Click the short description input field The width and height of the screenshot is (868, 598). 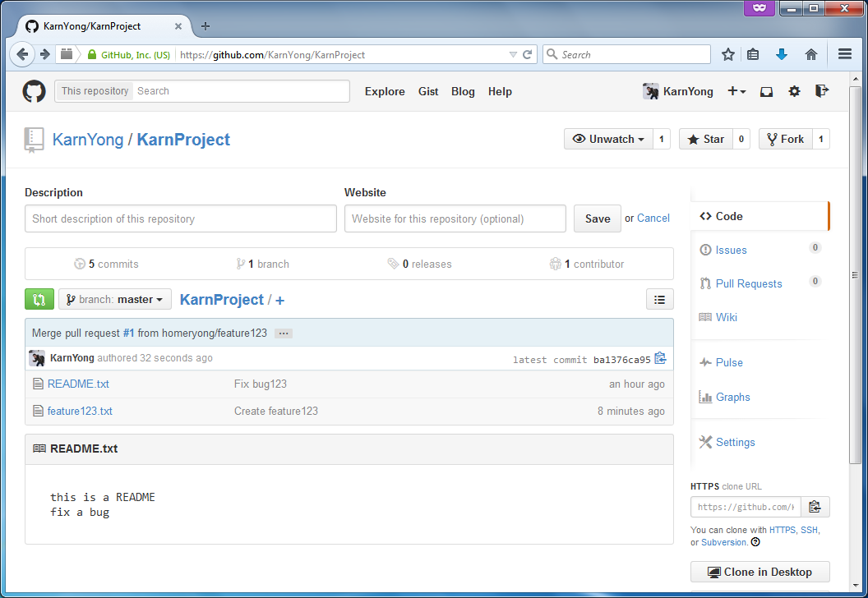tap(181, 218)
